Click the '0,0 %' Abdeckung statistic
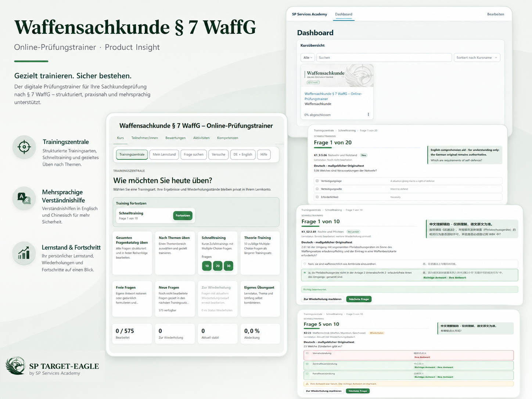This screenshot has height=399, width=532. click(260, 334)
